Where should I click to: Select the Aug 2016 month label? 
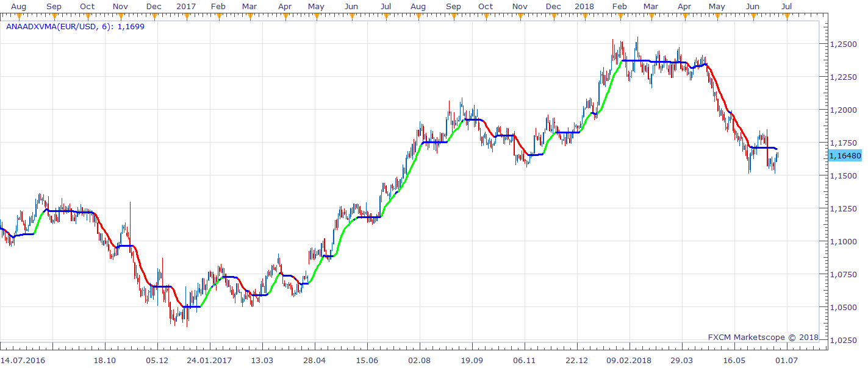[19, 6]
